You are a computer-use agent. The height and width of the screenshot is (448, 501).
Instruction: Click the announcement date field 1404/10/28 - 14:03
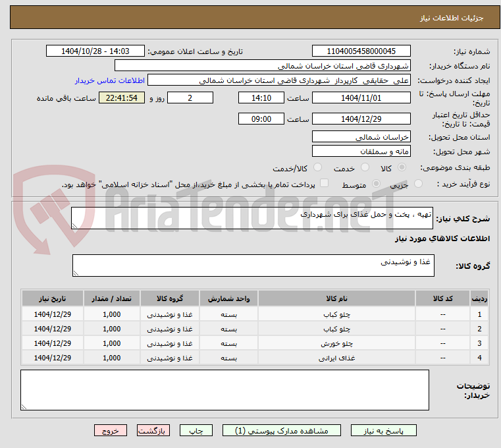(x=95, y=51)
